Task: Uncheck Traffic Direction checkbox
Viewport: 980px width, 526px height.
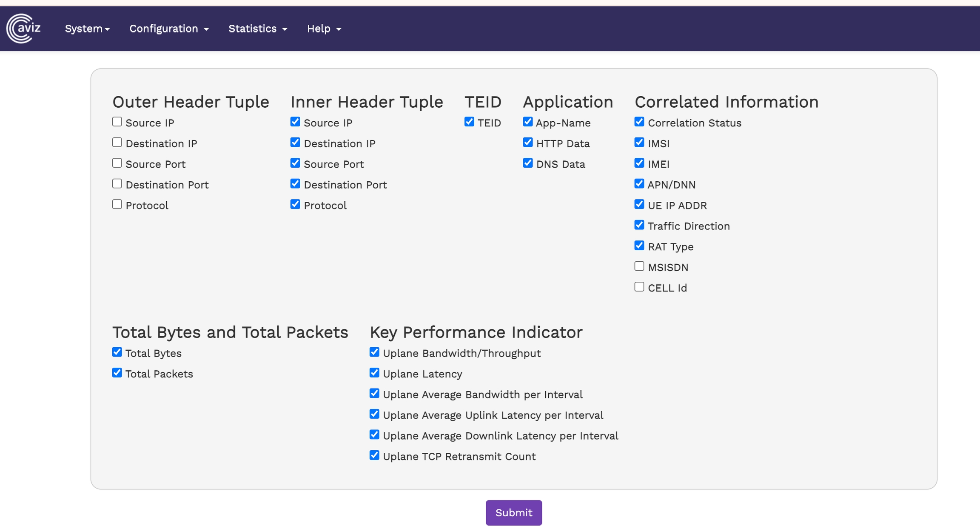Action: click(x=639, y=225)
